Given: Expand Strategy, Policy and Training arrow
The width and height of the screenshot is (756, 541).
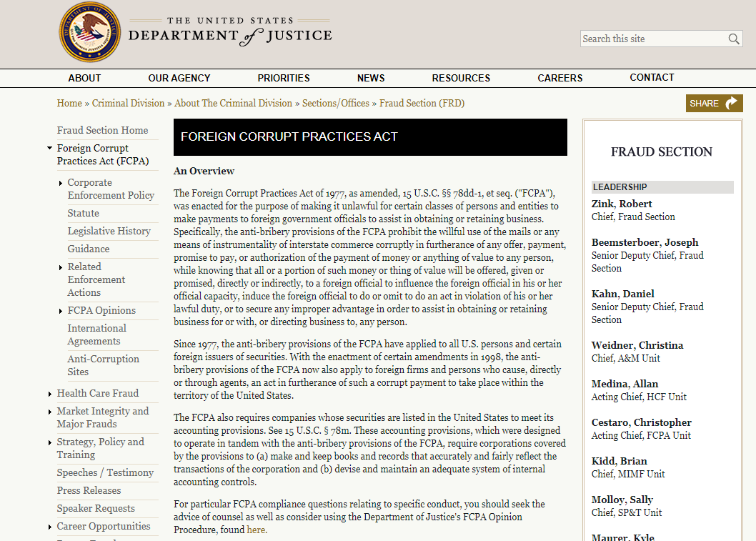Looking at the screenshot, I should tap(49, 442).
